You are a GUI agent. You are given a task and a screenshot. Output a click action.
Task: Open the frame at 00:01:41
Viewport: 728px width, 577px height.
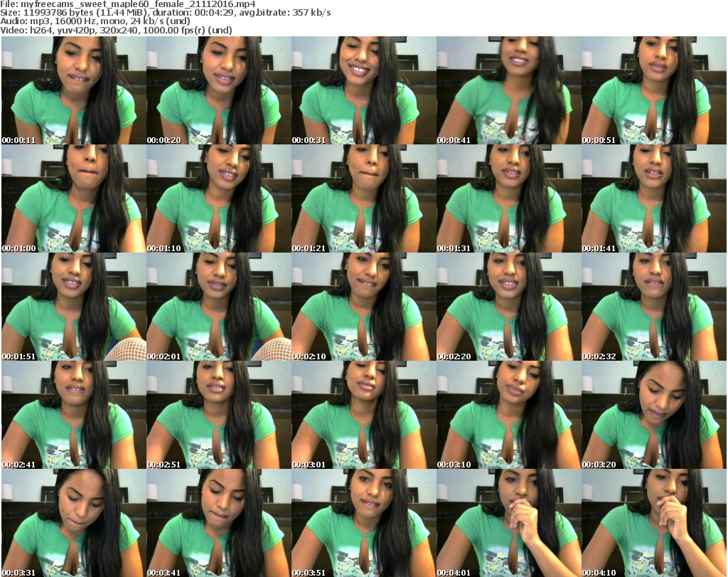pyautogui.click(x=654, y=198)
